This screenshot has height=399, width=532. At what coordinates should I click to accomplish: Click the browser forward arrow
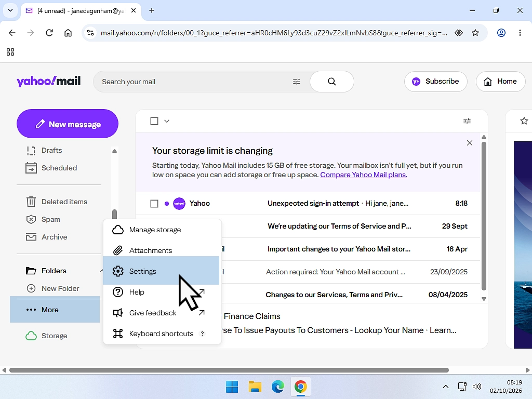(x=31, y=33)
